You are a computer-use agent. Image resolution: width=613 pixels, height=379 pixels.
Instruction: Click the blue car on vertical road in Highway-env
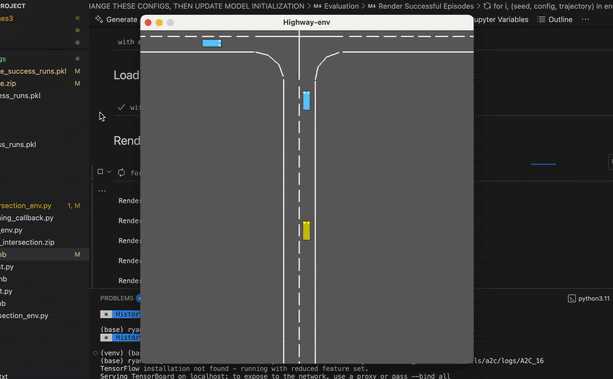pos(306,101)
